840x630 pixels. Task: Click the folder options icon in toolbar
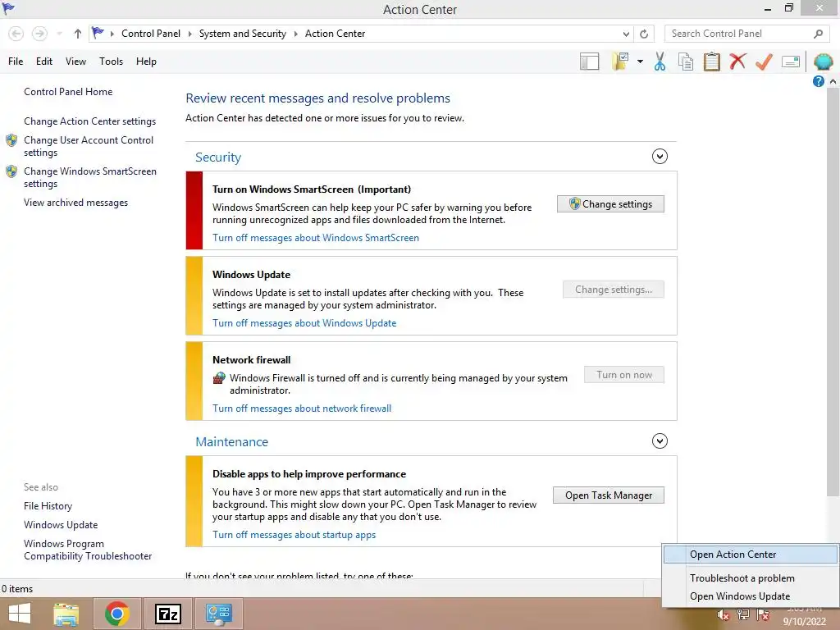(620, 62)
